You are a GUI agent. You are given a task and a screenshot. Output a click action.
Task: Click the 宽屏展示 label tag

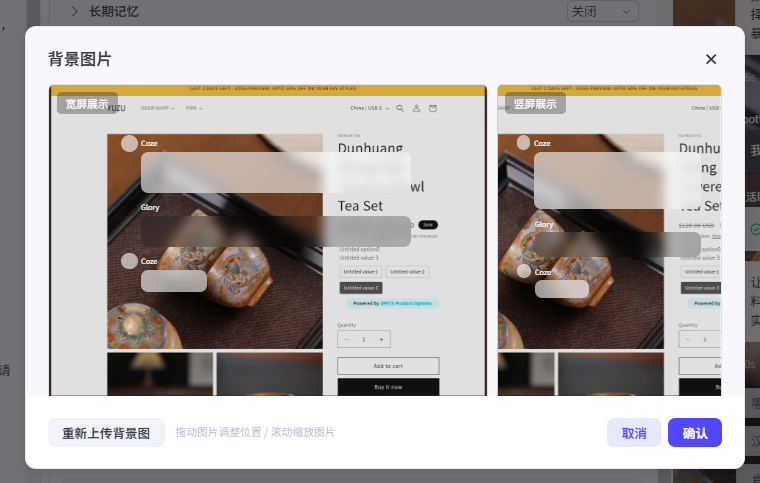point(87,103)
